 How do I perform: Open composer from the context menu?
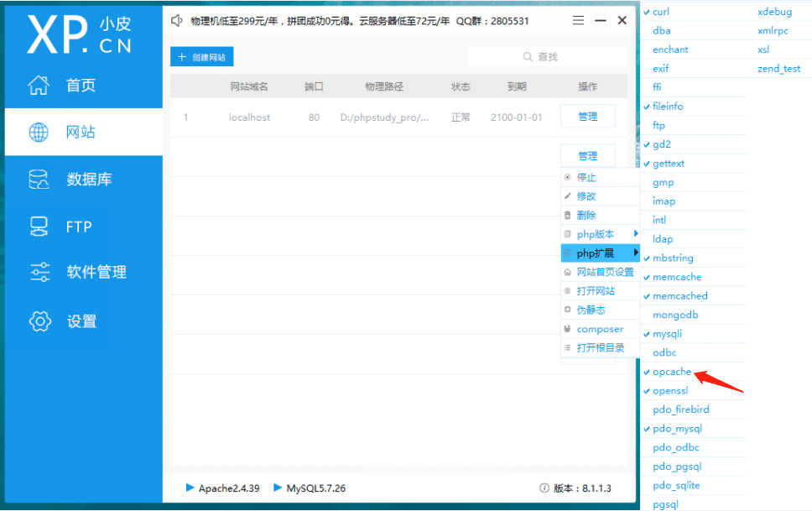tap(599, 329)
